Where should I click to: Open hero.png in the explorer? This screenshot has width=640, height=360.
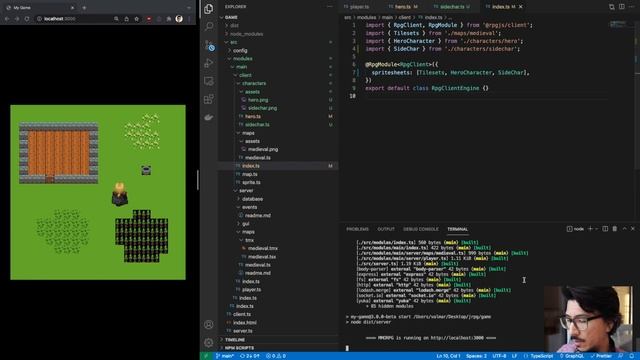click(258, 100)
